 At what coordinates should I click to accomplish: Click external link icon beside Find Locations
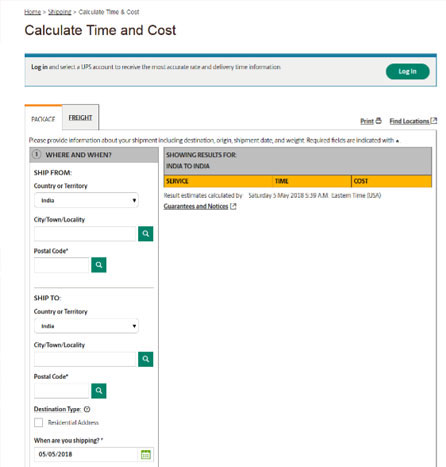coord(434,121)
